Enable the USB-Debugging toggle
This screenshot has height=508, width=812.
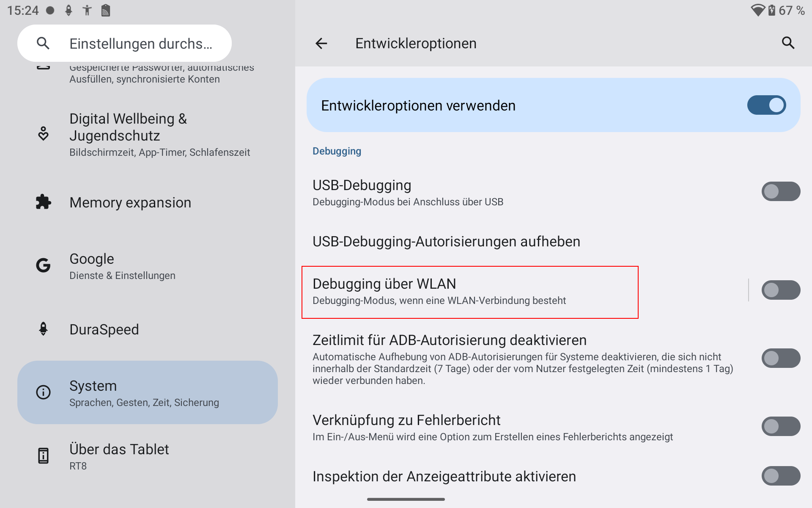[x=781, y=191]
